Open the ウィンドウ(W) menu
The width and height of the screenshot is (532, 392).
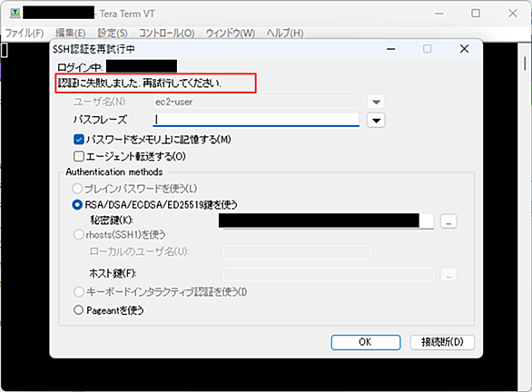coord(231,33)
